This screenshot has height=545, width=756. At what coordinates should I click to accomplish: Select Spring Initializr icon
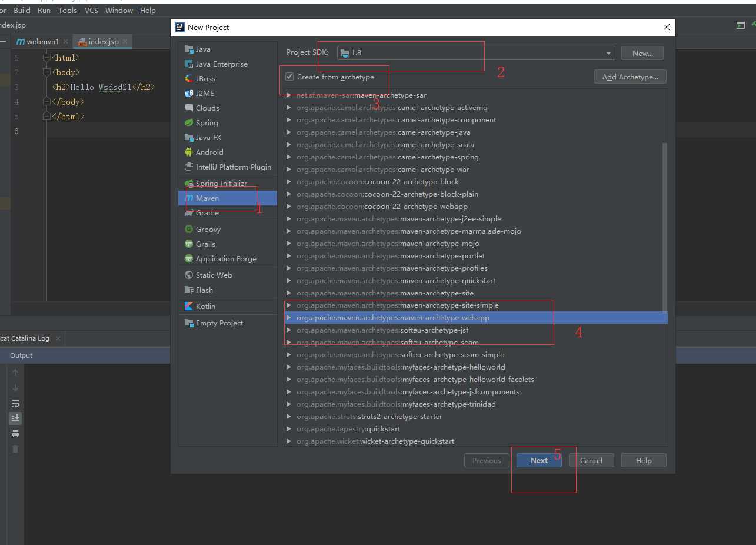pyautogui.click(x=188, y=184)
